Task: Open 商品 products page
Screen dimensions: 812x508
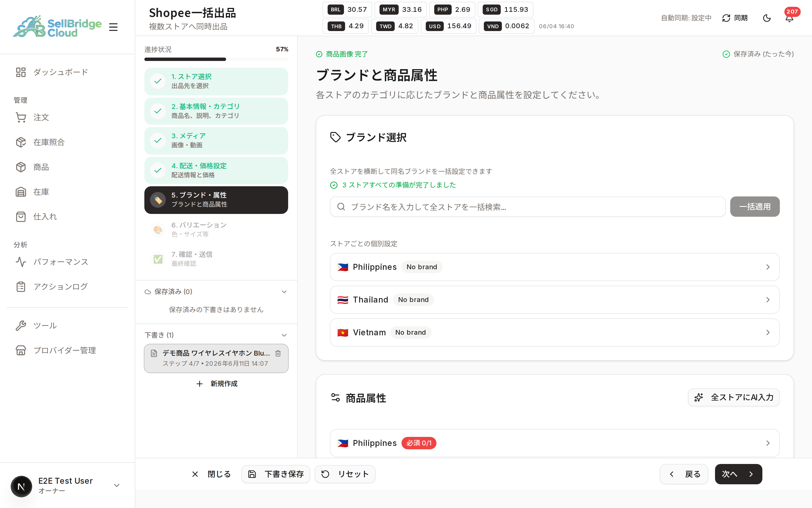Action: 67,167
